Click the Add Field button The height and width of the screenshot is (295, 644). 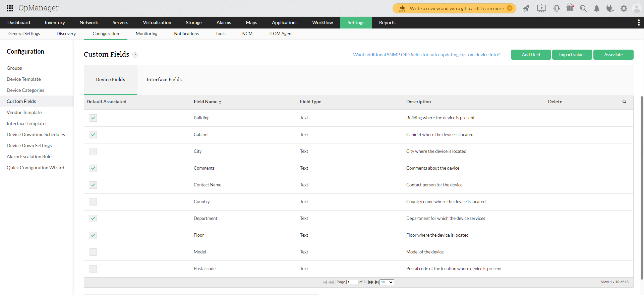click(531, 55)
